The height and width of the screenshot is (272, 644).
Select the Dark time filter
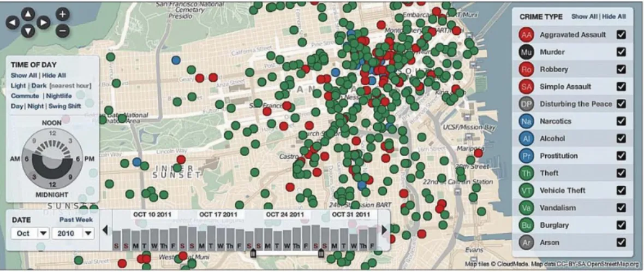point(39,85)
